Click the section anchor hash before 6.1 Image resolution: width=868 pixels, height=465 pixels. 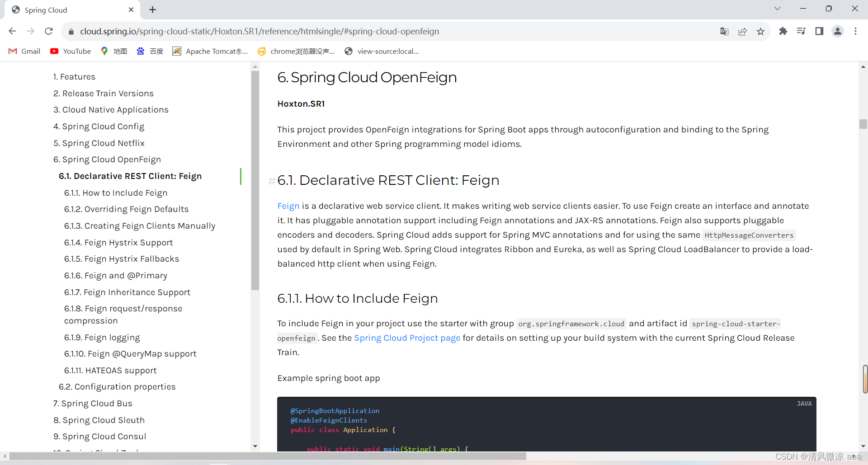pyautogui.click(x=272, y=181)
